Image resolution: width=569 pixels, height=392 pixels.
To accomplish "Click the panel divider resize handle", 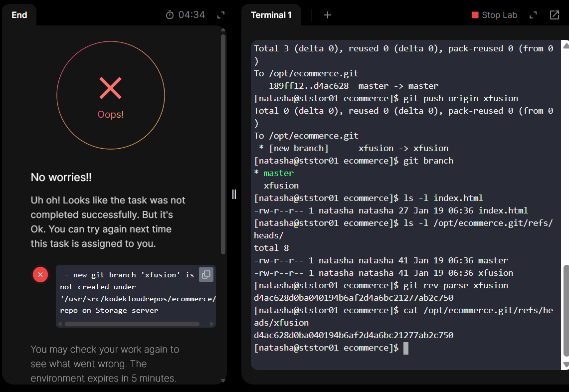I will (x=234, y=194).
